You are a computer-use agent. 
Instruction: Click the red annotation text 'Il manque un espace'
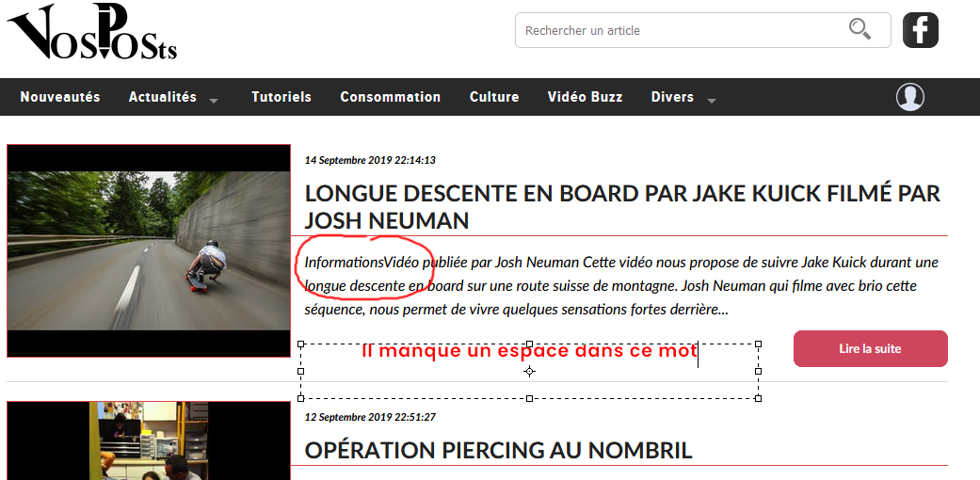pyautogui.click(x=465, y=351)
